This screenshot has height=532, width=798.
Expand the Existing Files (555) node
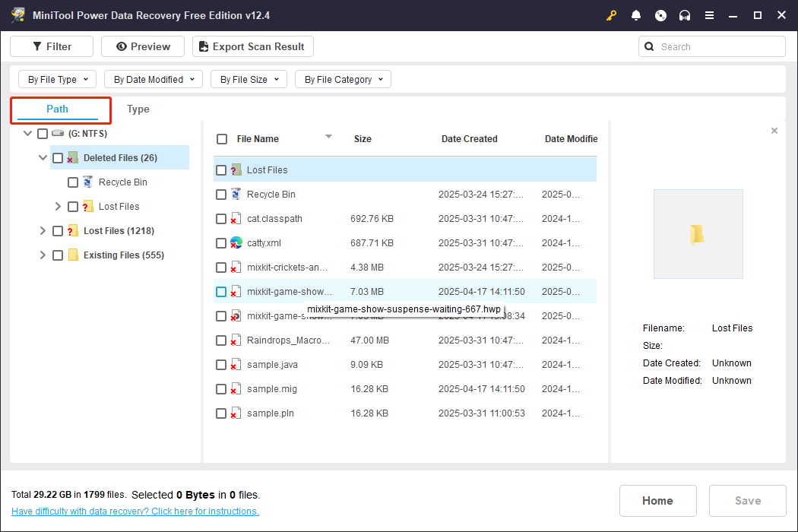(43, 255)
